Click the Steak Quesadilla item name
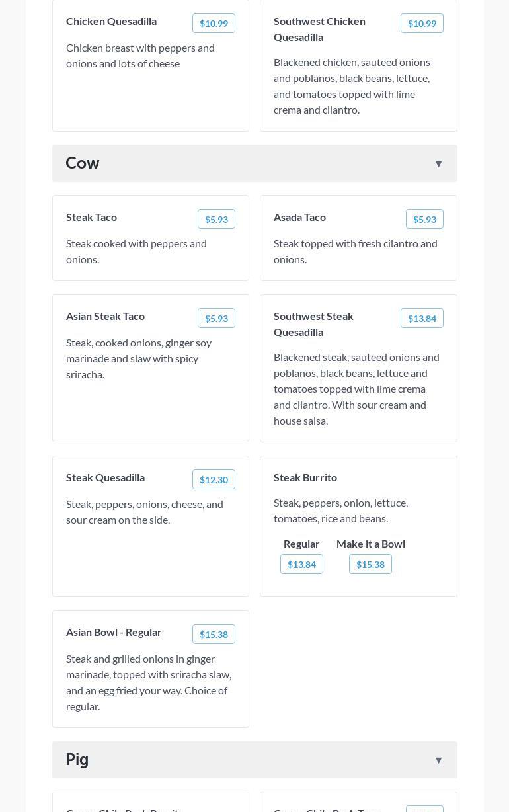 [x=105, y=477]
